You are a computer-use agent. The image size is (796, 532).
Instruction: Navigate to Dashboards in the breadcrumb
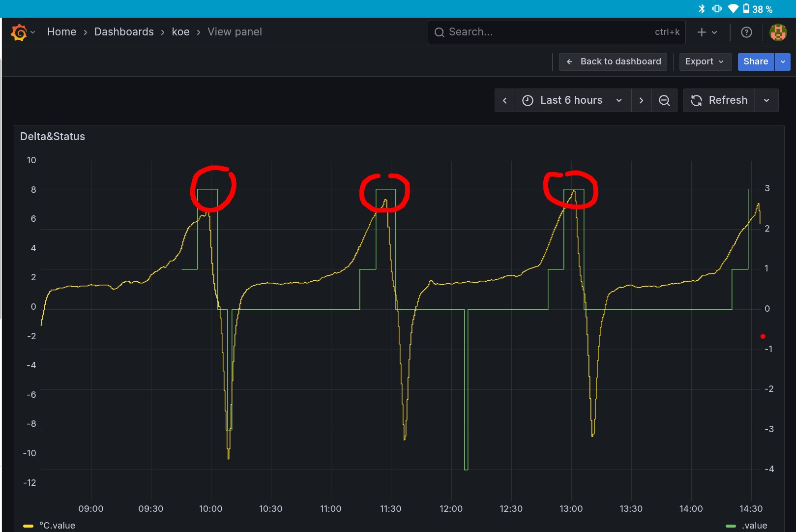124,32
